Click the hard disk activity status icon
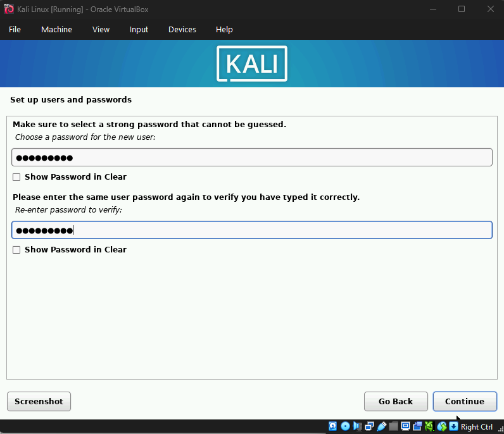This screenshot has height=434, width=504. [x=332, y=426]
